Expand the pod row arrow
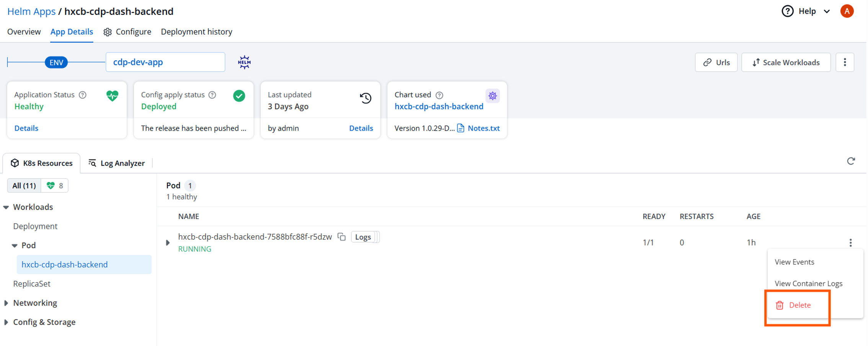 pyautogui.click(x=168, y=243)
